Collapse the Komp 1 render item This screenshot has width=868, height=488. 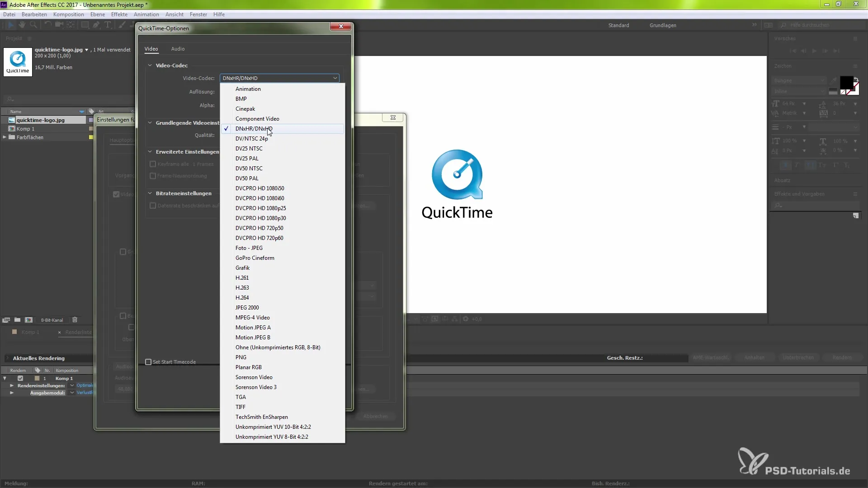(5, 378)
